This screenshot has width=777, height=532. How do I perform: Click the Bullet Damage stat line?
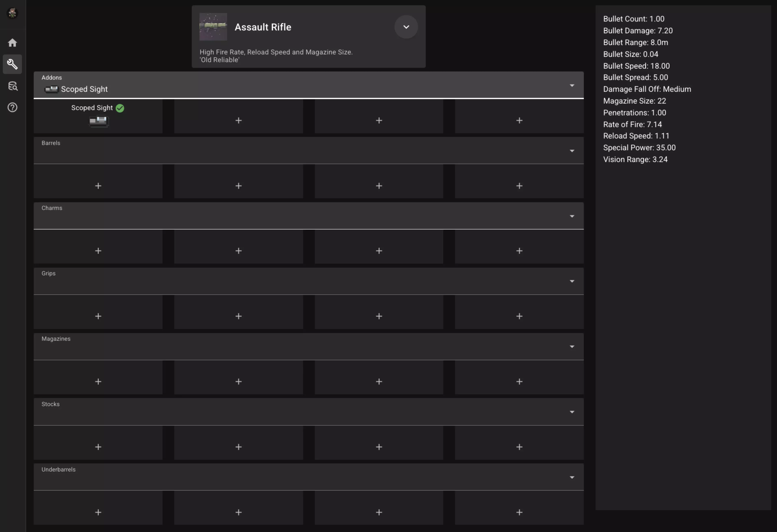(638, 31)
